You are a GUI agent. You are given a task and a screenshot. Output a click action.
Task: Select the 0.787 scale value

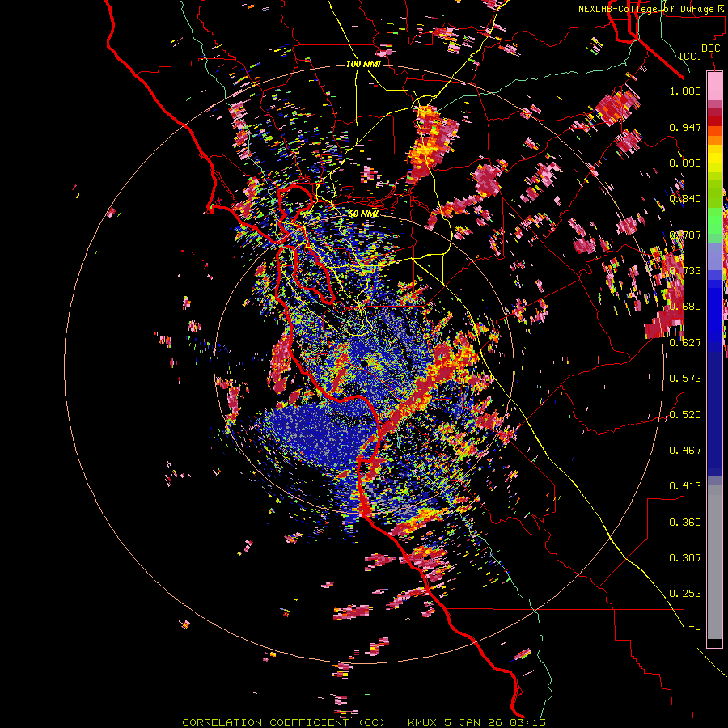point(685,235)
